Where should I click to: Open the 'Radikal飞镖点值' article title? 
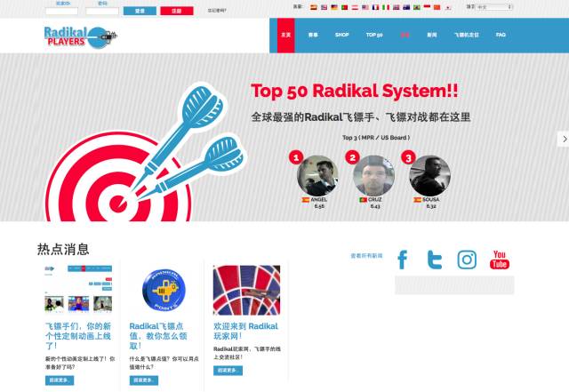[x=158, y=336]
